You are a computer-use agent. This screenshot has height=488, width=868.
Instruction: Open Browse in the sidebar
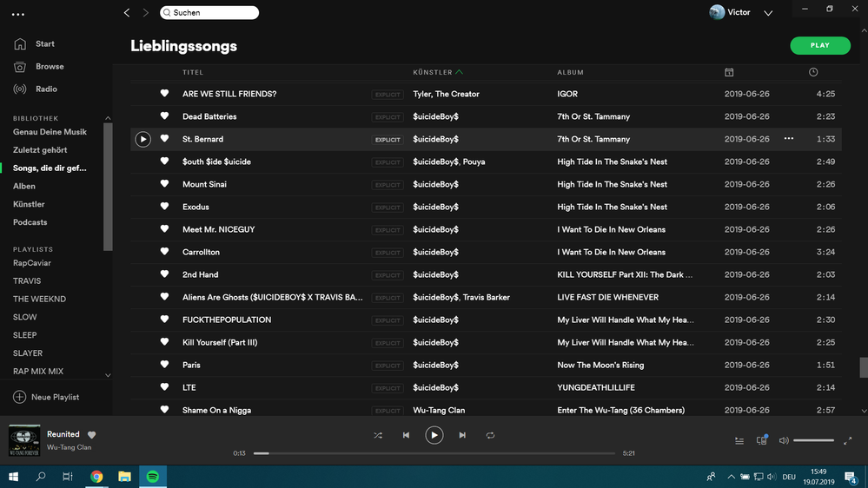(x=50, y=66)
